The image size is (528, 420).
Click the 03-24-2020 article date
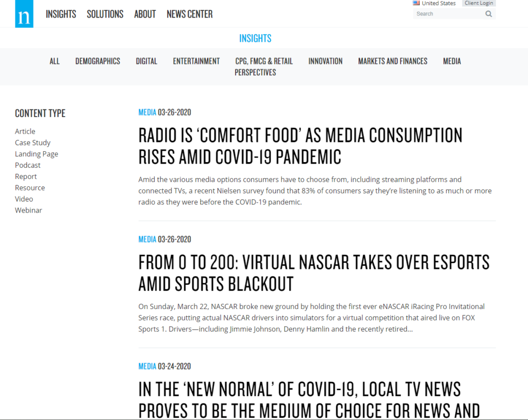pos(174,366)
